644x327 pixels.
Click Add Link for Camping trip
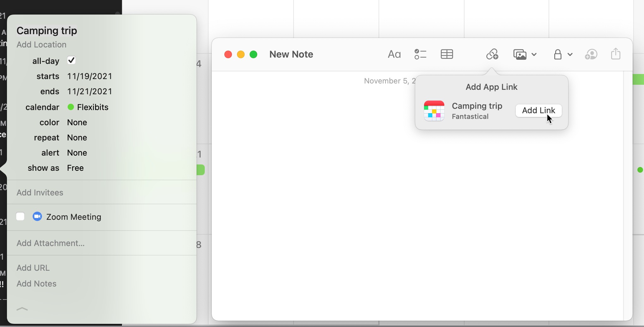pyautogui.click(x=538, y=110)
